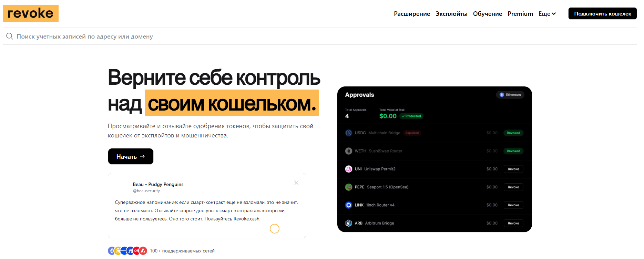Click the 'Arbitrum Bridge' spender text
This screenshot has height=259, width=644.
[379, 223]
